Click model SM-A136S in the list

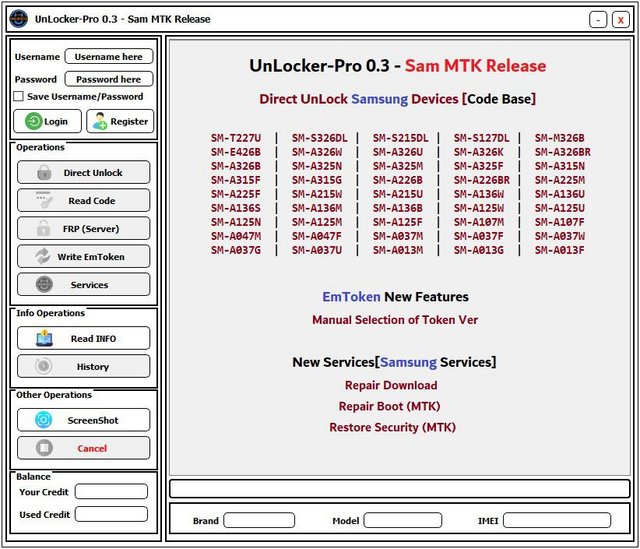coord(236,208)
